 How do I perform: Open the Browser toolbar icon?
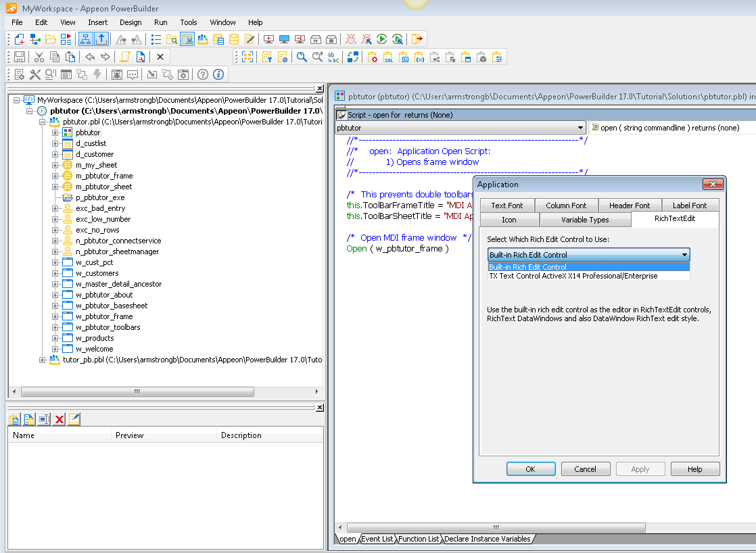pos(172,39)
